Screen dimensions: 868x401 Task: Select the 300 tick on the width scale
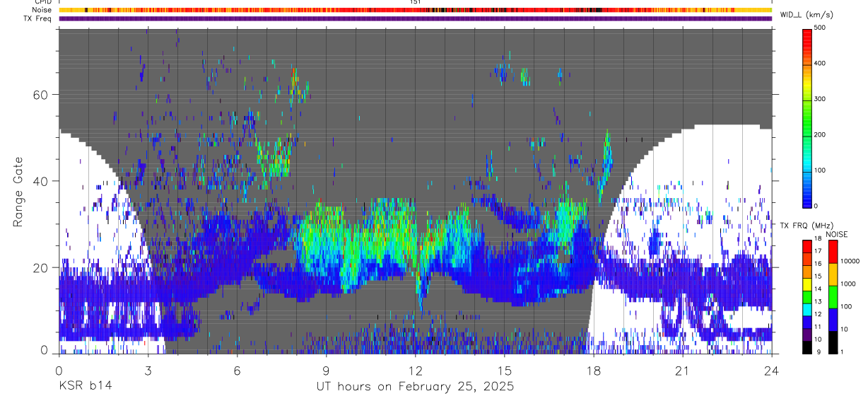coord(821,99)
